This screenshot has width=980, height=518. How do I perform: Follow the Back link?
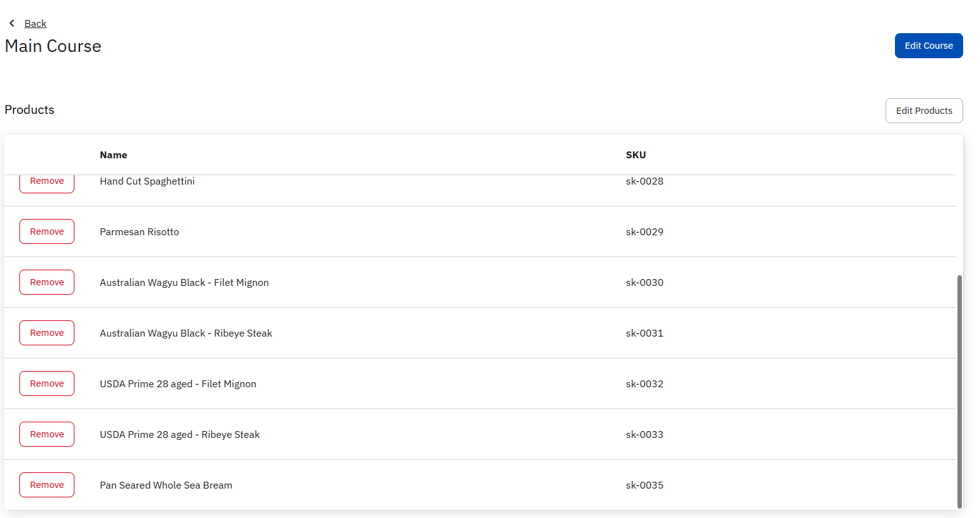(35, 24)
